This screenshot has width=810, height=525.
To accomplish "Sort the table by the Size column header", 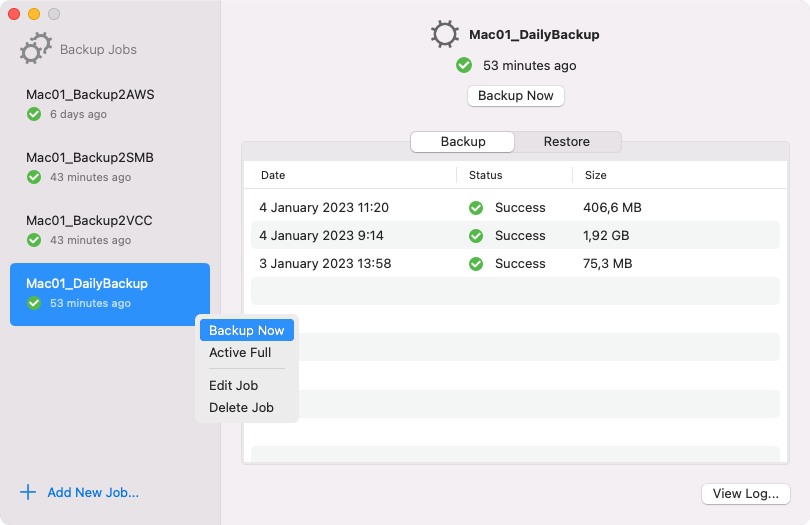I will (596, 175).
